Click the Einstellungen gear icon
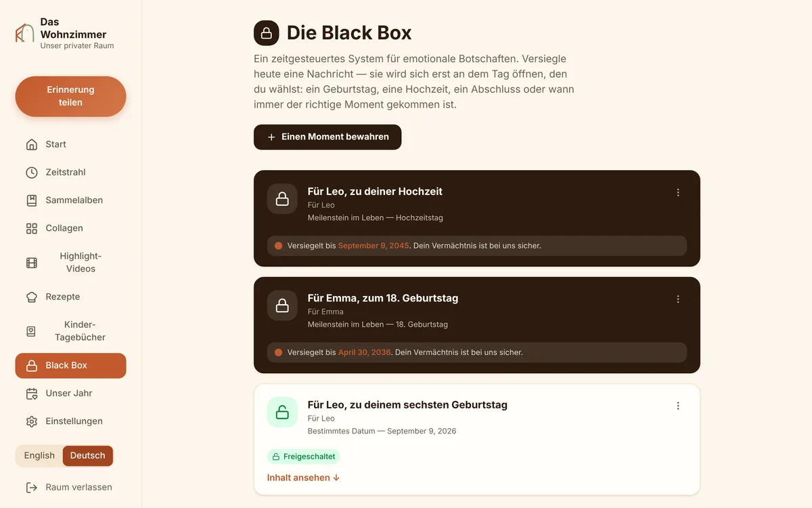Viewport: 812px width, 508px height. 32,421
